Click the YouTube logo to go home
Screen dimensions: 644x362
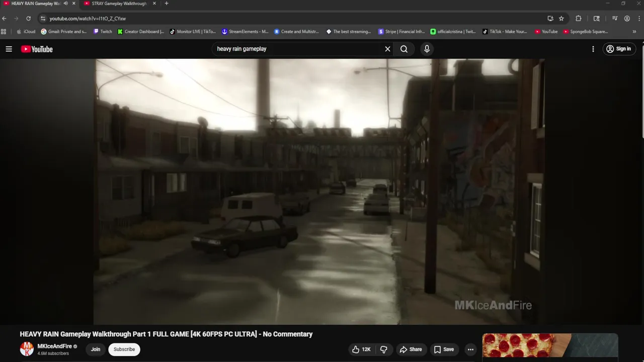tap(37, 49)
